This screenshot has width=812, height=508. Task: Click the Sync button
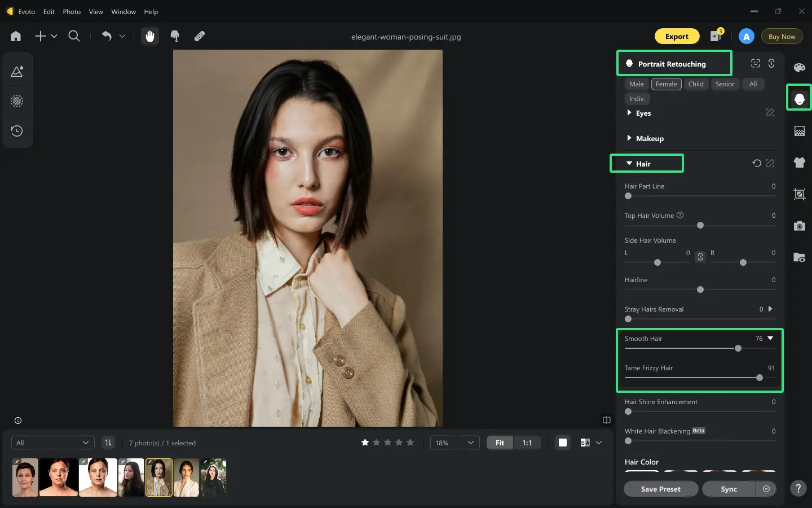click(x=729, y=489)
